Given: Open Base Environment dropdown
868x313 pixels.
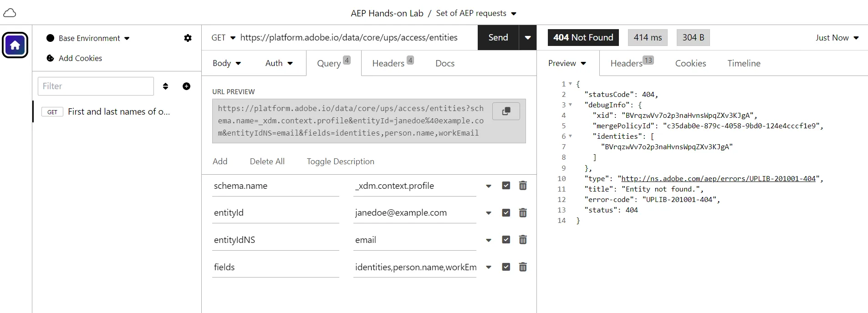Looking at the screenshot, I should click(x=88, y=38).
